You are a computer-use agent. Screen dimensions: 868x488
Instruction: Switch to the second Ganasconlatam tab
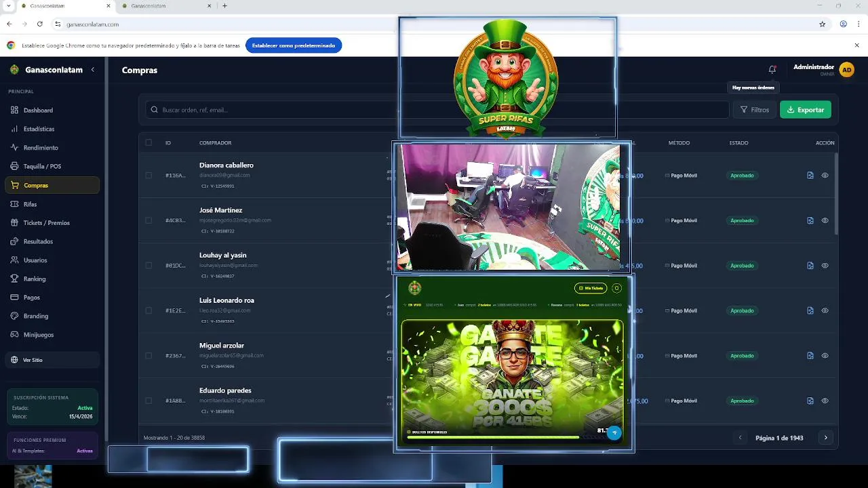tap(167, 5)
